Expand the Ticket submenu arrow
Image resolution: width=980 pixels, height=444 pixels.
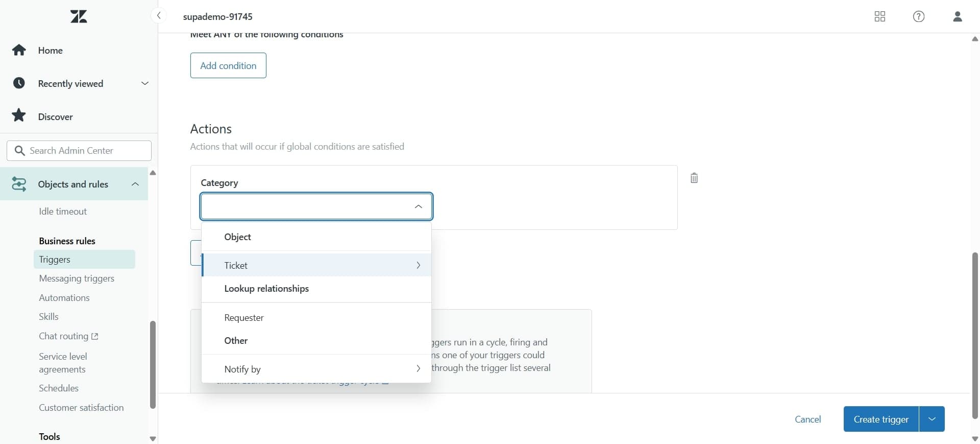418,265
